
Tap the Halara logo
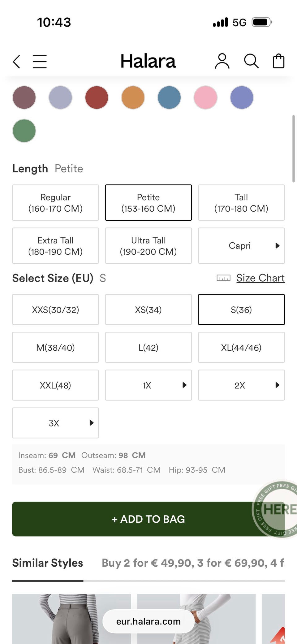coord(148,61)
